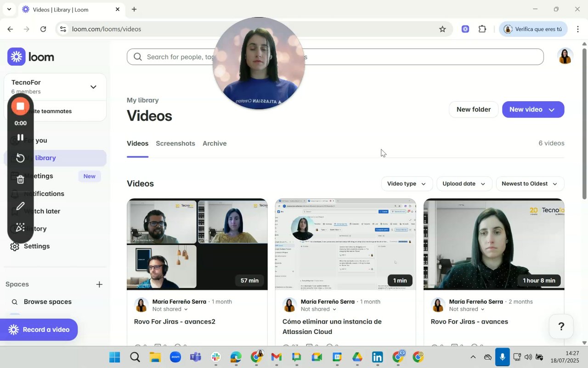Show hidden system tray icons
Viewport: 588px width, 368px height.
click(x=473, y=357)
